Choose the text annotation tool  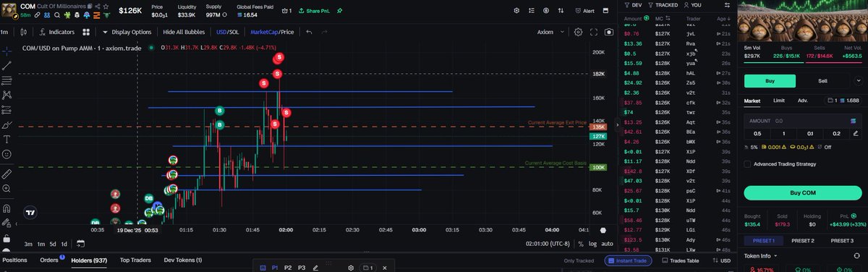click(x=7, y=139)
